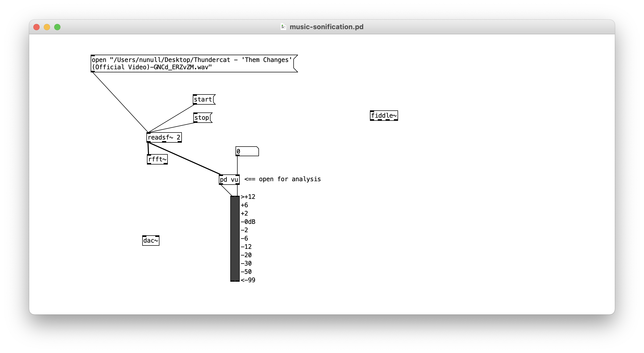Click the >+12 label on VU scale
Image resolution: width=644 pixels, height=353 pixels.
pos(248,197)
